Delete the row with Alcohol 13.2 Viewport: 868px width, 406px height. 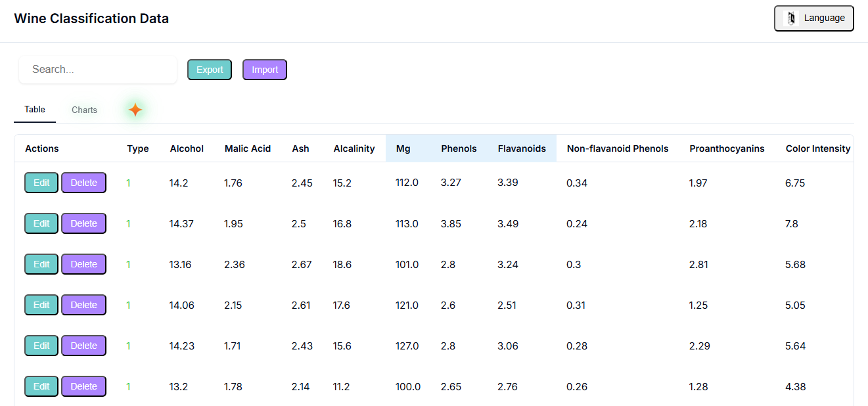point(84,386)
